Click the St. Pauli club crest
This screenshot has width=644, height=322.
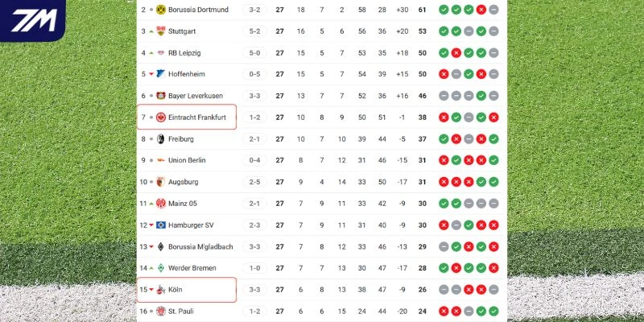pos(160,311)
